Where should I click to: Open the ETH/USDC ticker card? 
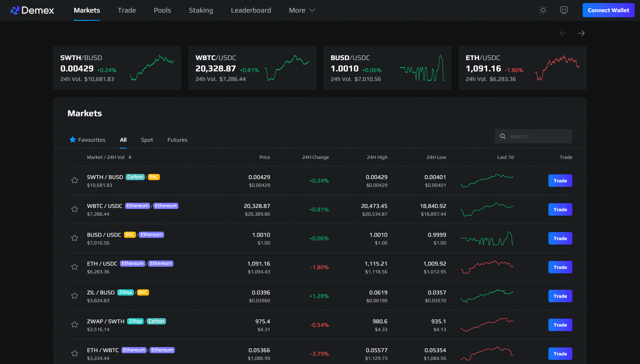coord(522,68)
